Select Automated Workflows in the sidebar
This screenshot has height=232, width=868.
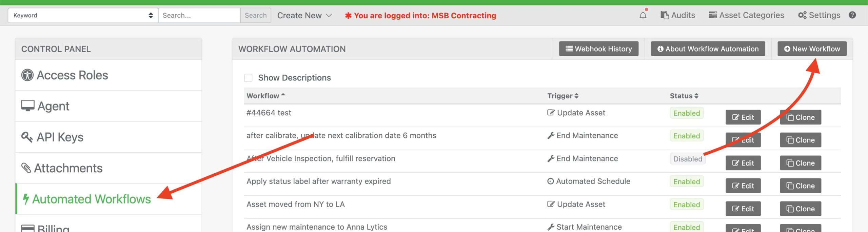coord(108,199)
